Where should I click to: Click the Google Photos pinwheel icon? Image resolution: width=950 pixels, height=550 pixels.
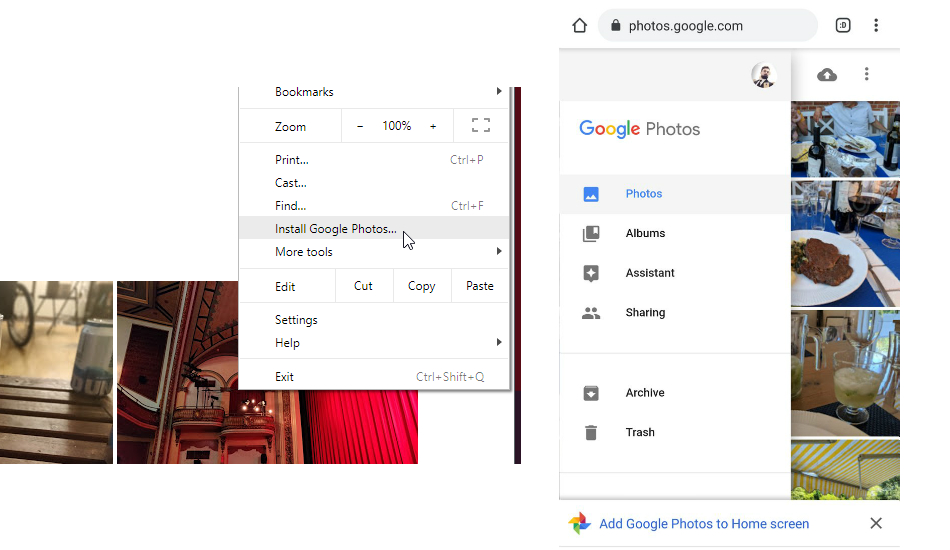coord(579,523)
